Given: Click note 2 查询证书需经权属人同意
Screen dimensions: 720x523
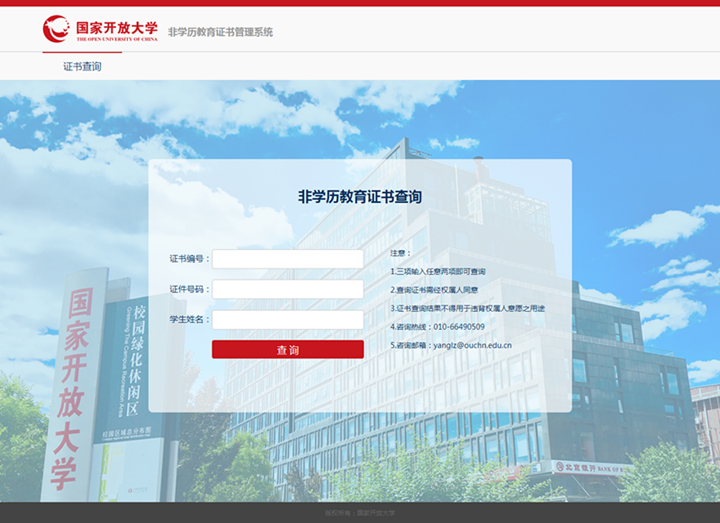Looking at the screenshot, I should click(x=434, y=290).
